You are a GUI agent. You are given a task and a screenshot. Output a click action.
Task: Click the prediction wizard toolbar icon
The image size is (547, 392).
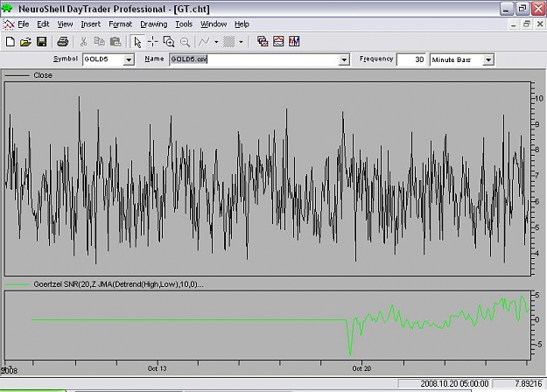pos(278,41)
